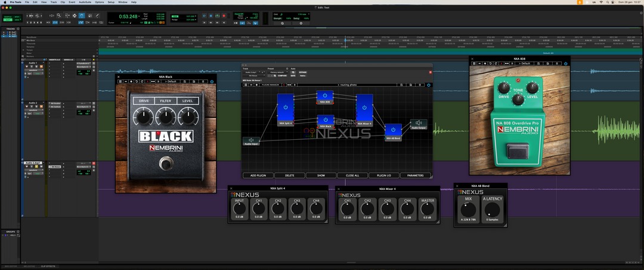Click FILTER knob on NXA Black pedal

click(x=166, y=117)
